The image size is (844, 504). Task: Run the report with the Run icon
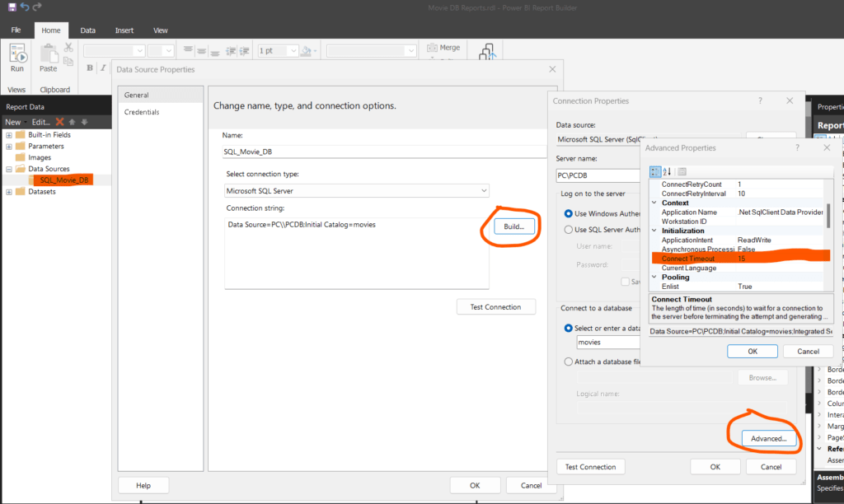tap(17, 54)
